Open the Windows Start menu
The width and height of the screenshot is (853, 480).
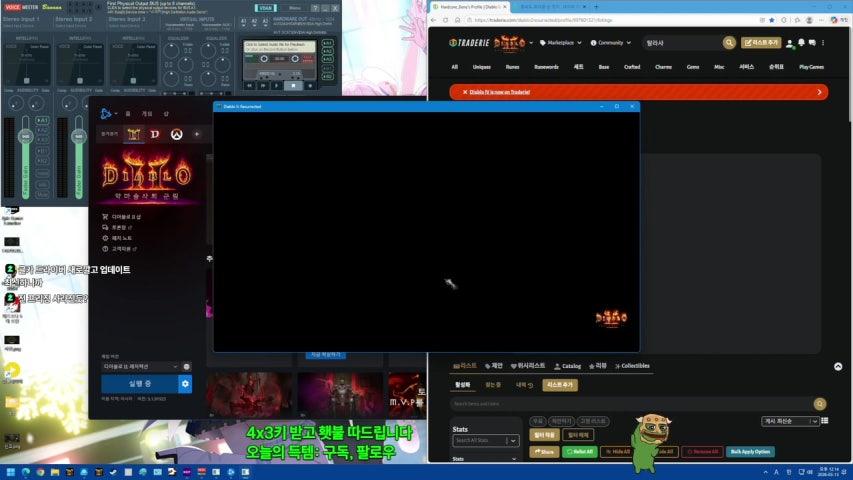pyautogui.click(x=10, y=472)
